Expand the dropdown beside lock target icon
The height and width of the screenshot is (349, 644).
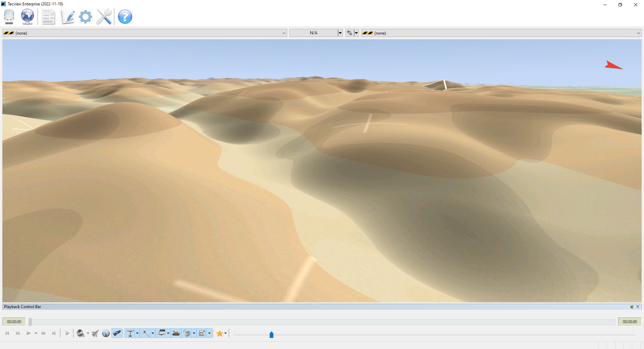[x=356, y=33]
